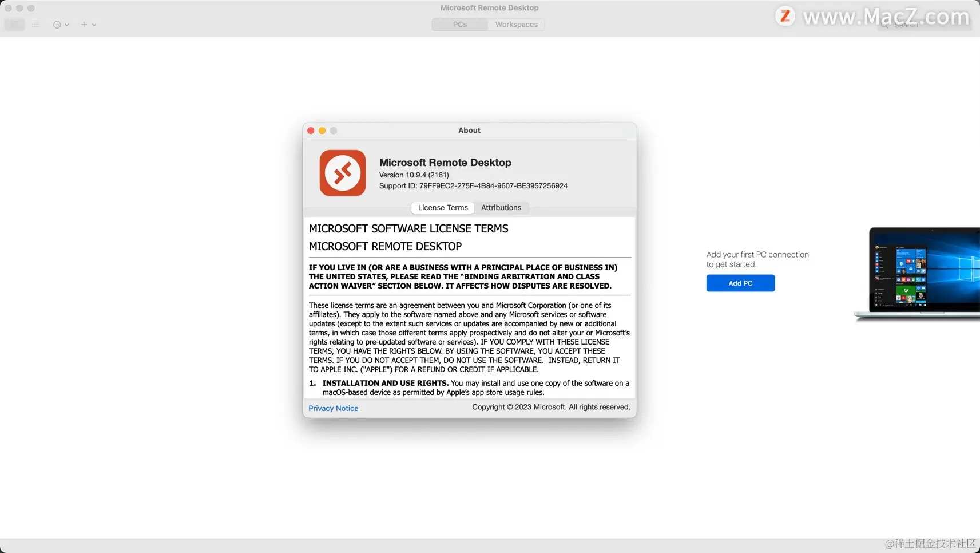The width and height of the screenshot is (980, 553).
Task: Switch to the Attributions tab
Action: pyautogui.click(x=501, y=208)
